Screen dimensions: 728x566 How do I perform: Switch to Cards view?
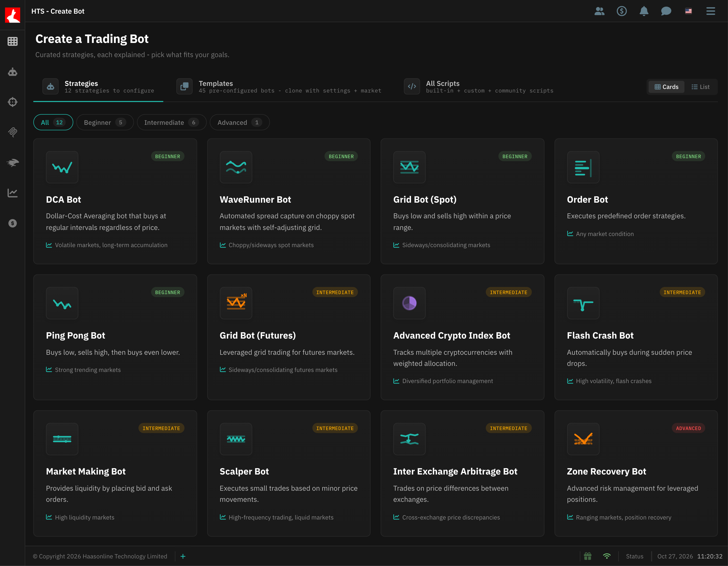666,87
